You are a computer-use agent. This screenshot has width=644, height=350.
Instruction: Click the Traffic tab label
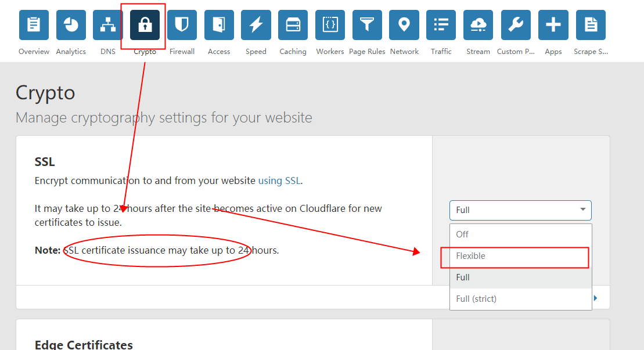441,51
